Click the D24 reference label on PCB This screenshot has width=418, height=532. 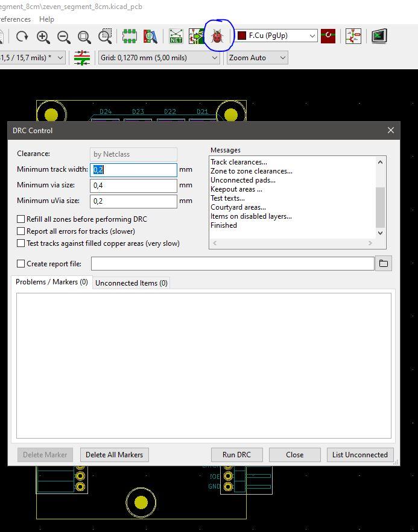point(106,111)
